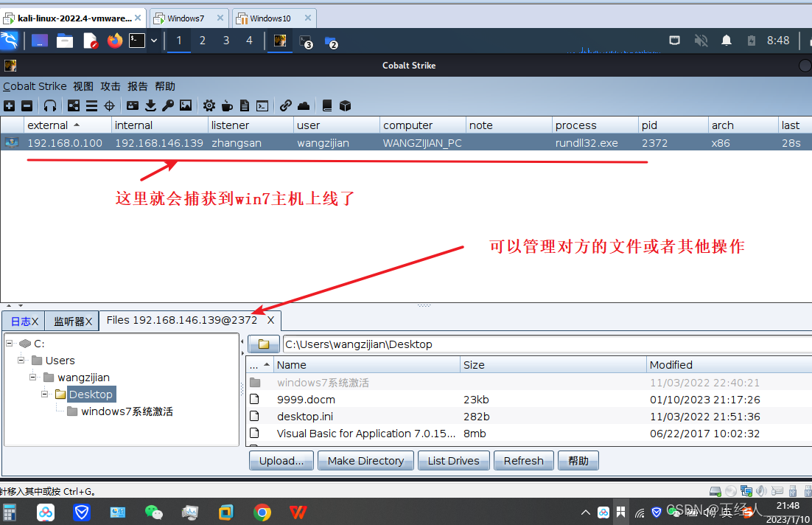Collapse the Users tree node
Image resolution: width=812 pixels, height=525 pixels.
(21, 360)
